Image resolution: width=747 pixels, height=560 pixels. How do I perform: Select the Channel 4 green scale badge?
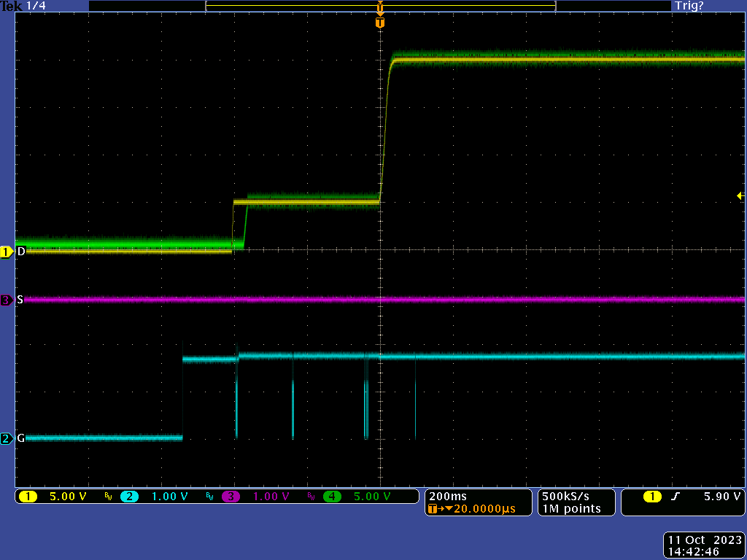(332, 496)
